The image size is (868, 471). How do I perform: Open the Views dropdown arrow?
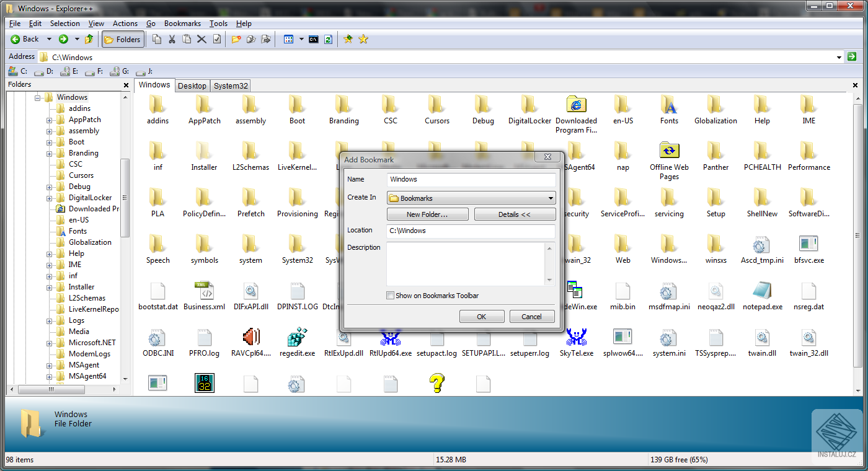pyautogui.click(x=301, y=39)
